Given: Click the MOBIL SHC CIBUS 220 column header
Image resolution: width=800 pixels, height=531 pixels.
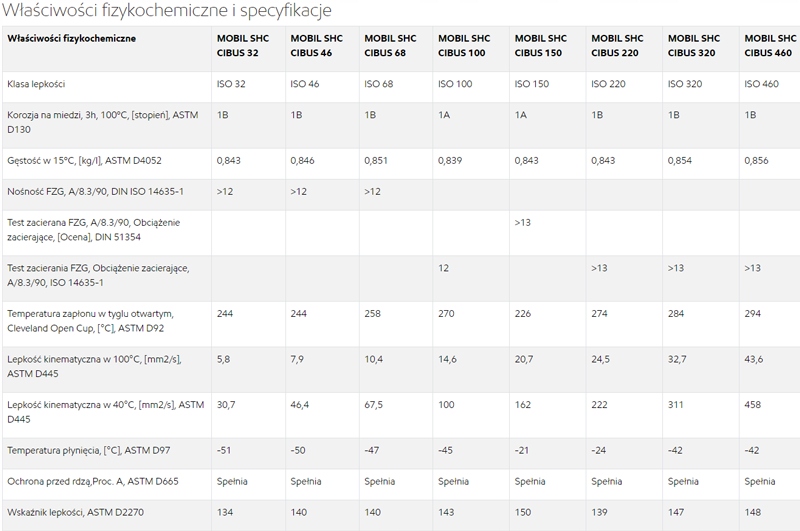Looking at the screenshot, I should 617,45.
